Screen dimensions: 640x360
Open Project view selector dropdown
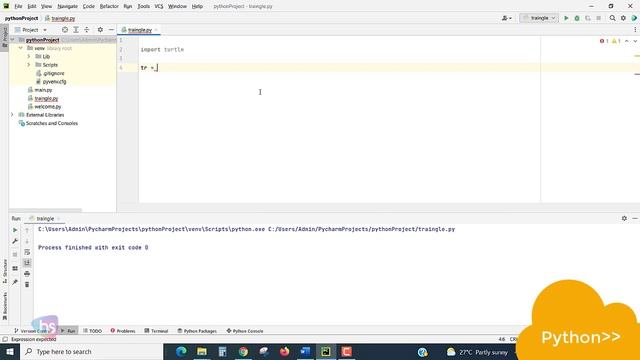pyautogui.click(x=31, y=30)
